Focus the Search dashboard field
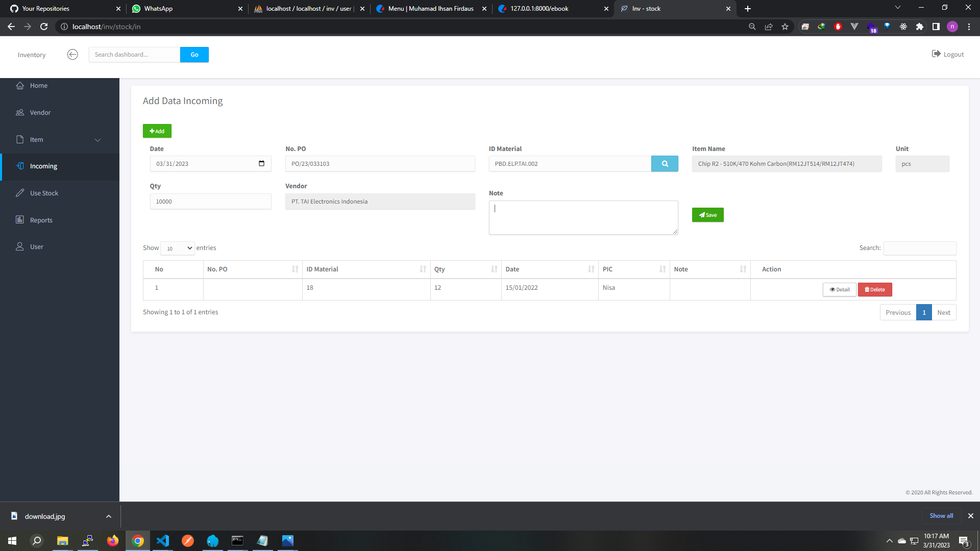Screen dimensions: 980x551 tap(134, 55)
